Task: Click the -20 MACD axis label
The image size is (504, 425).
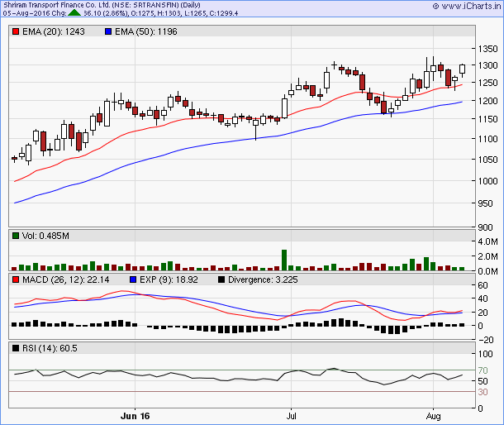Action: 485,340
